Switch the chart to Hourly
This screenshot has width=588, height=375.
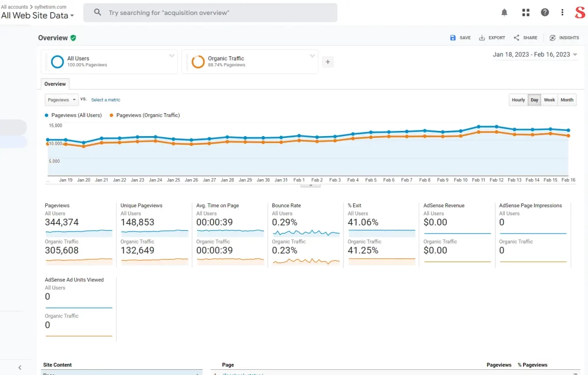coord(519,100)
